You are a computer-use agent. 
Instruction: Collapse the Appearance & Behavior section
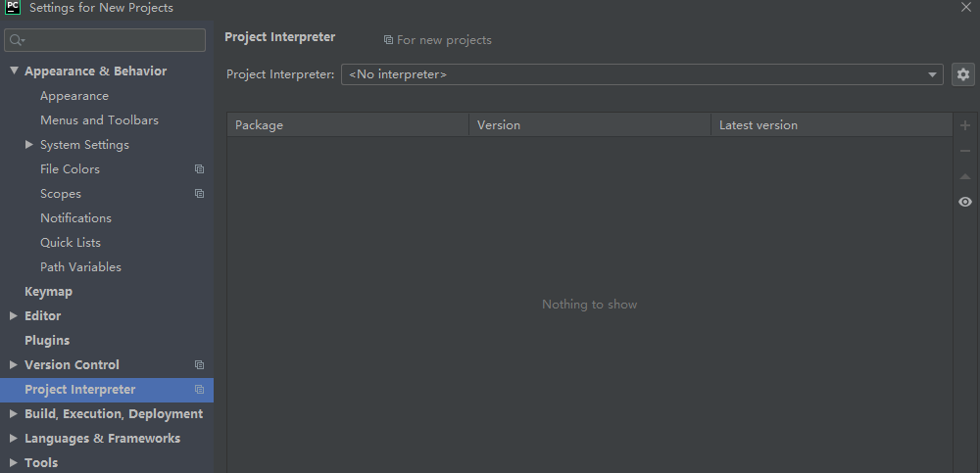pyautogui.click(x=14, y=71)
